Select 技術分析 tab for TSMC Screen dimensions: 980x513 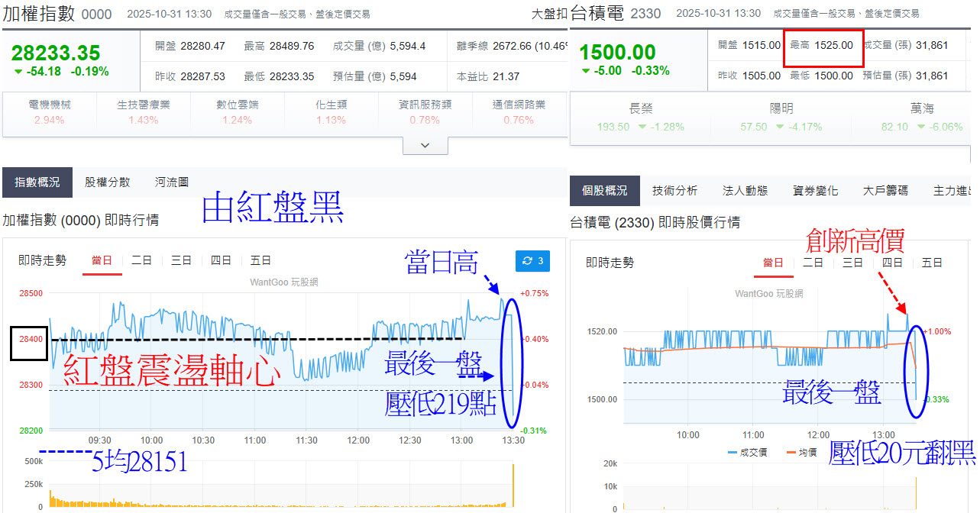pos(674,191)
